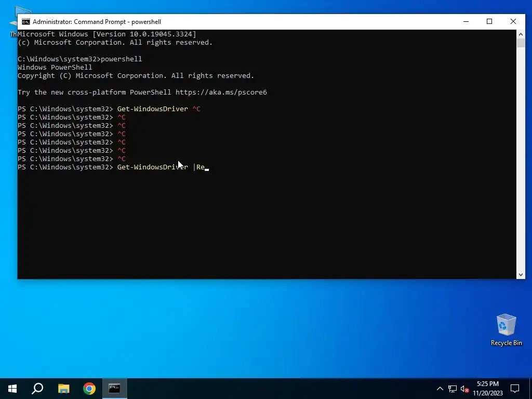
Task: Open the notification center icon
Action: 515,389
